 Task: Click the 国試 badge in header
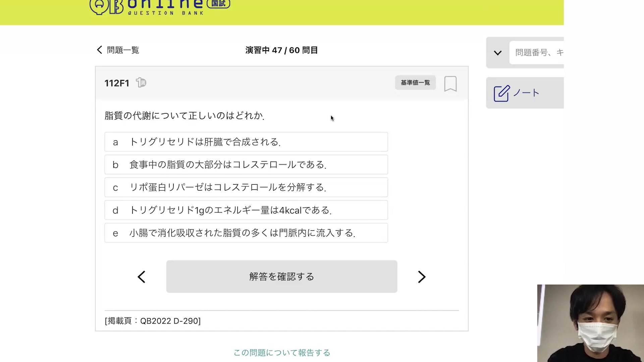[x=218, y=4]
